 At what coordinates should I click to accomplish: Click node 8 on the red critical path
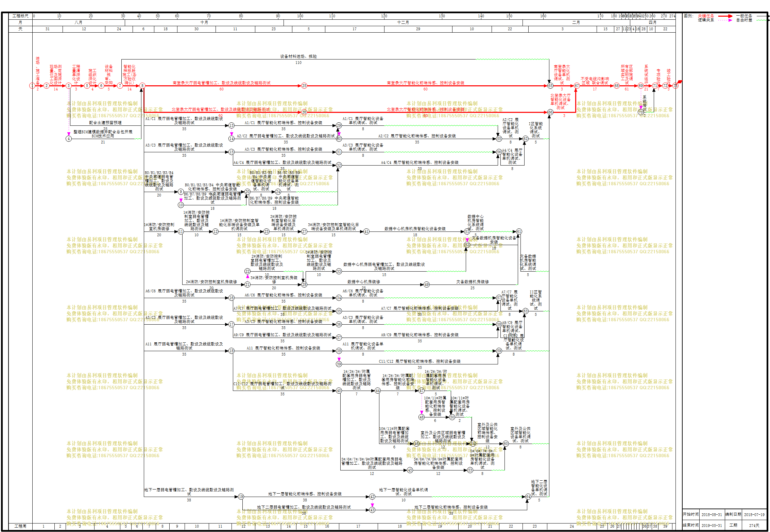click(142, 86)
